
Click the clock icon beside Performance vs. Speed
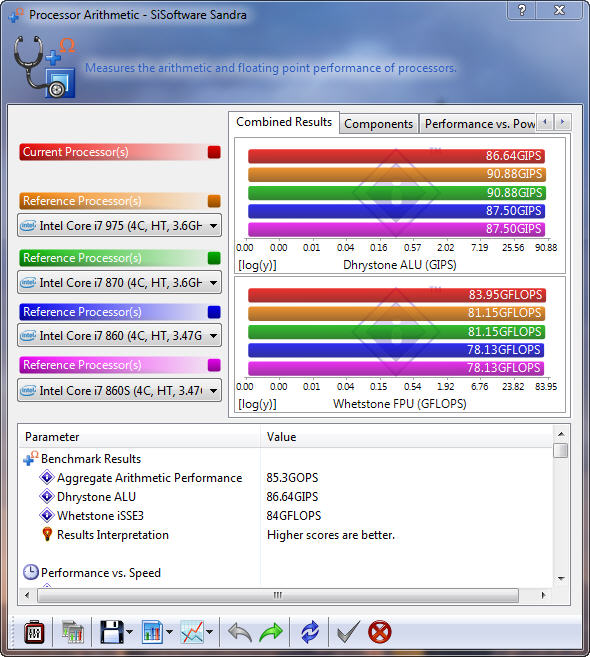[x=31, y=572]
